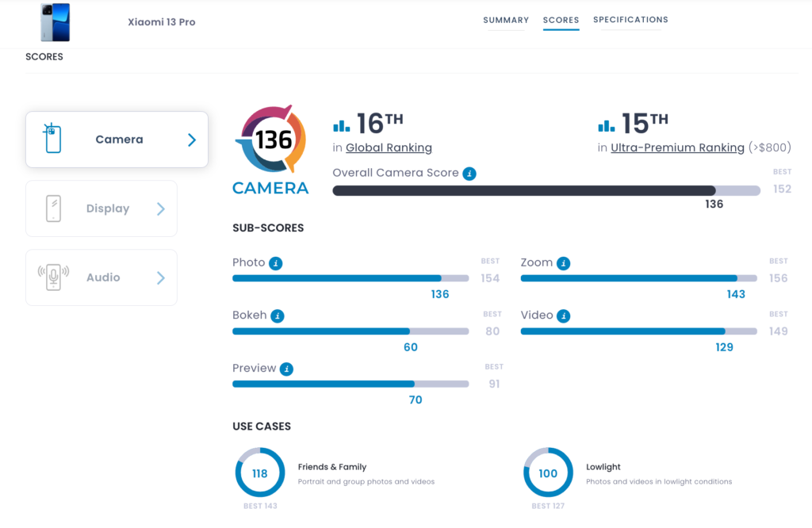This screenshot has height=528, width=812.
Task: Click the Display card phone icon
Action: click(53, 209)
